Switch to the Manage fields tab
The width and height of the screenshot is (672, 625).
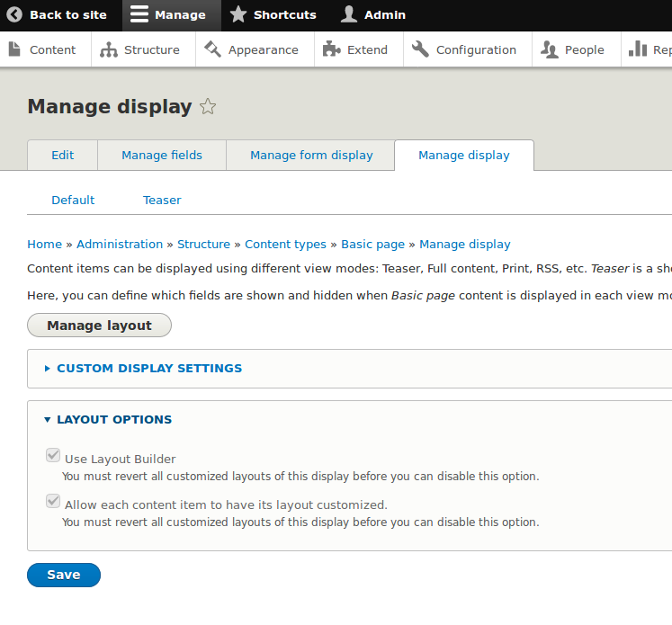(x=162, y=156)
